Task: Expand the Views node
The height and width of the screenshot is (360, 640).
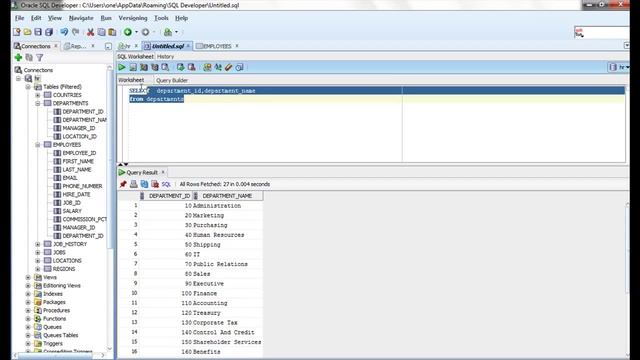Action: tap(28, 277)
